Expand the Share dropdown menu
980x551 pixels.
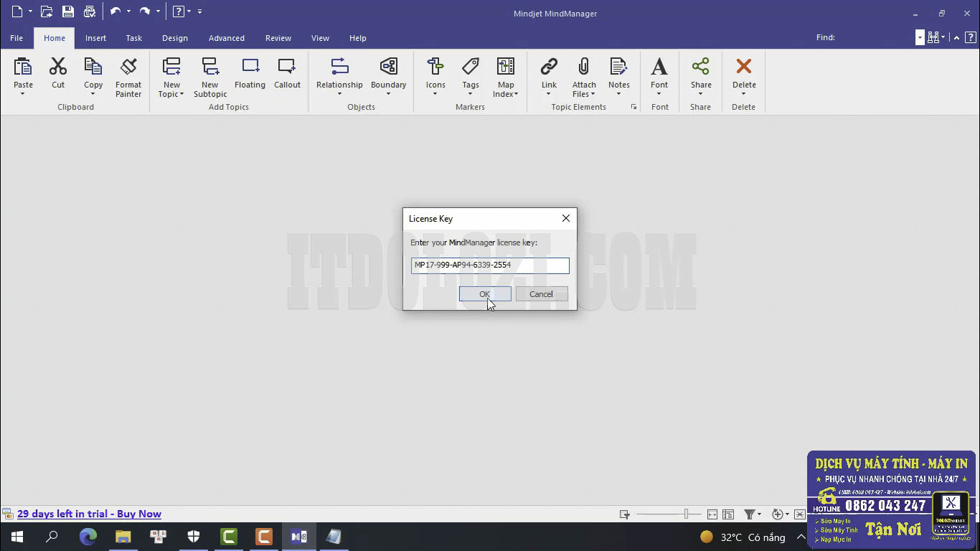[700, 93]
